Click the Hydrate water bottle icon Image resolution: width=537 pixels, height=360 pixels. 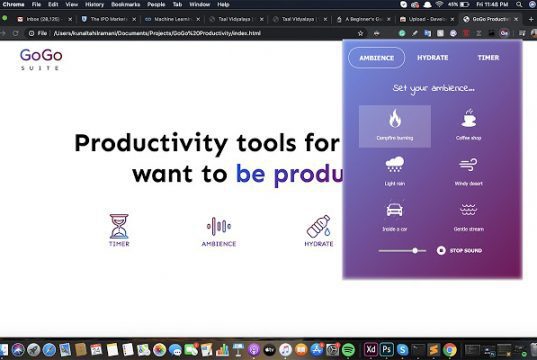(x=319, y=226)
